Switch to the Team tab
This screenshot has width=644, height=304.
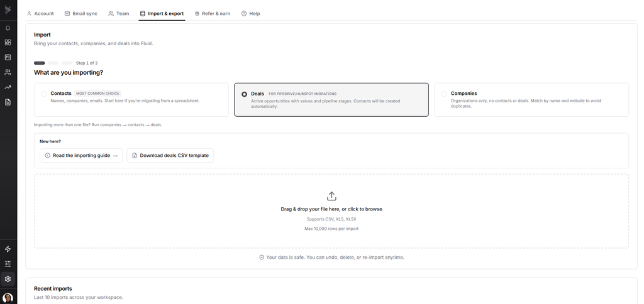click(x=119, y=14)
